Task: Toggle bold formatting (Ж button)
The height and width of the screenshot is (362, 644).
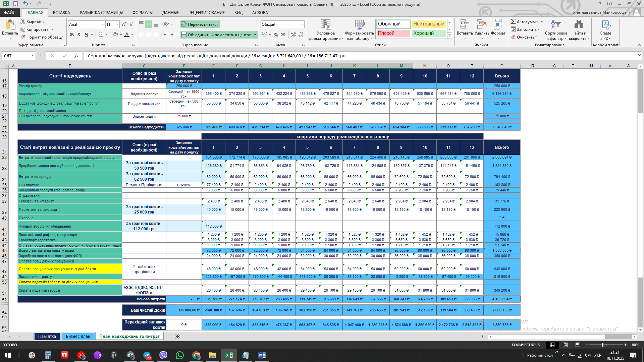Action: tap(72, 35)
